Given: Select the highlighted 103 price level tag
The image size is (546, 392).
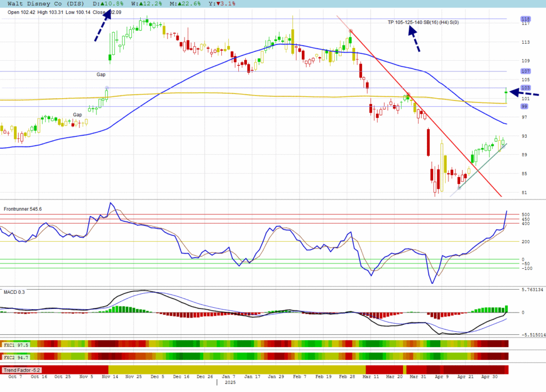Looking at the screenshot, I should pos(525,88).
